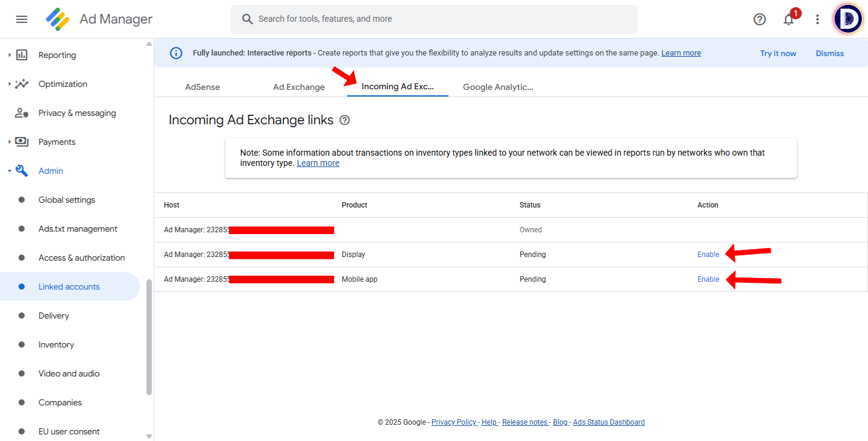The image size is (868, 441).
Task: Expand the Reporting section arrow
Action: (x=9, y=55)
